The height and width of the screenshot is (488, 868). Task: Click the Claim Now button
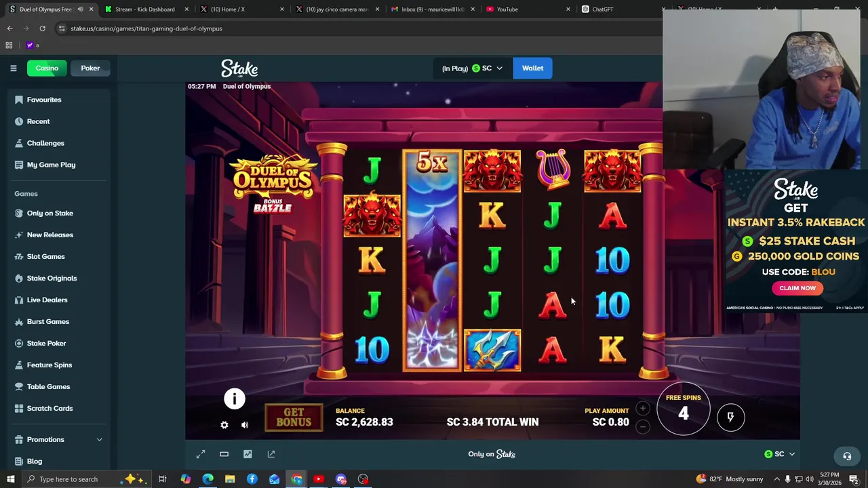coord(797,288)
